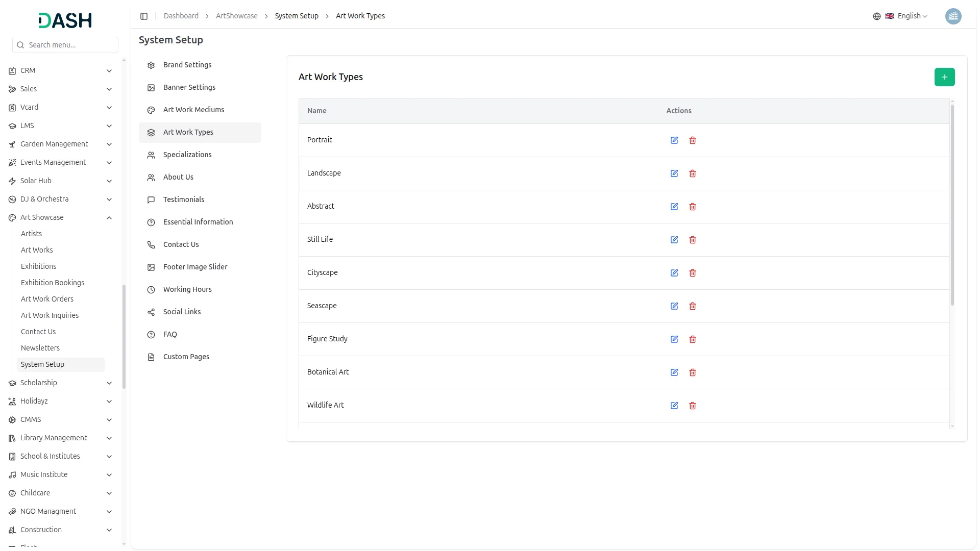
Task: Delete the Seascape entry
Action: (x=692, y=306)
